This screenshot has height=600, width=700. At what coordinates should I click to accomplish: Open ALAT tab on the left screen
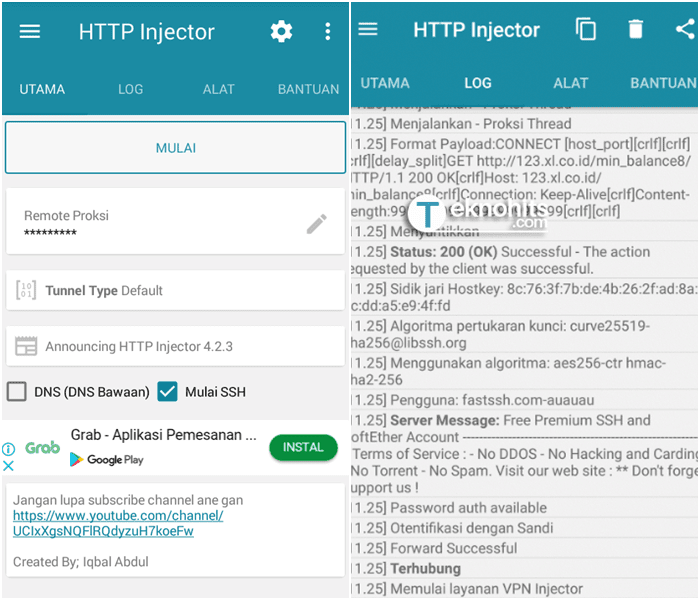coord(219,89)
